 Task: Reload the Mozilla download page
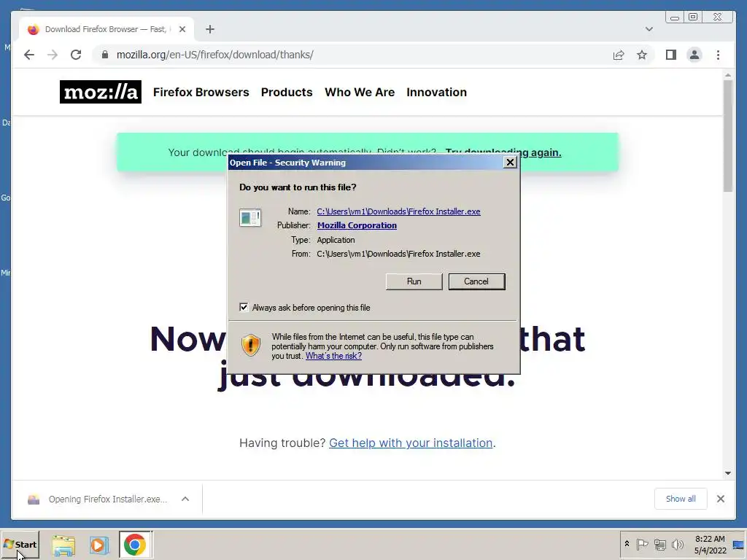[76, 55]
